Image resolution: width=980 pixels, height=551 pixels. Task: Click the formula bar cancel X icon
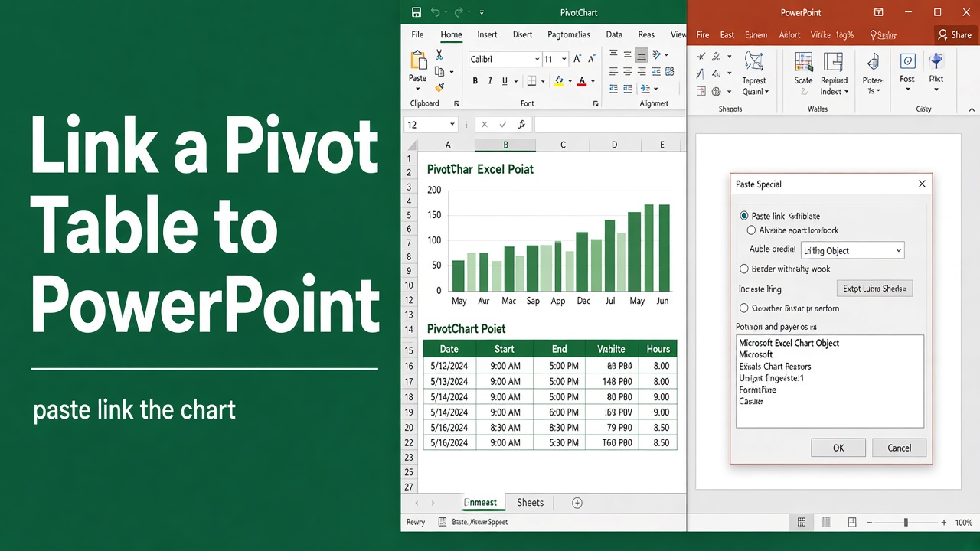click(x=484, y=125)
